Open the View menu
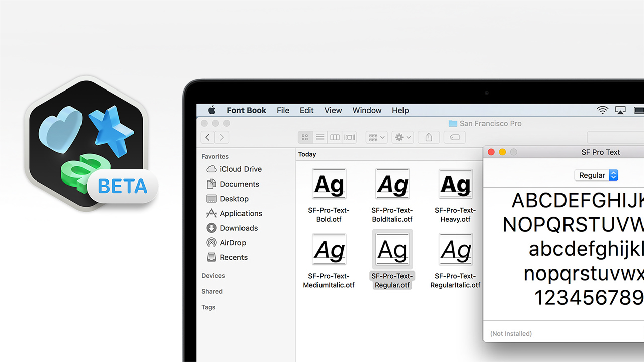Image resolution: width=644 pixels, height=362 pixels. pyautogui.click(x=333, y=110)
